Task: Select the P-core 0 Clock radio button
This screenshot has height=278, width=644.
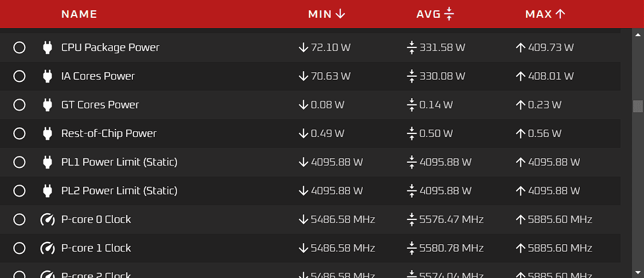Action: coord(19,220)
